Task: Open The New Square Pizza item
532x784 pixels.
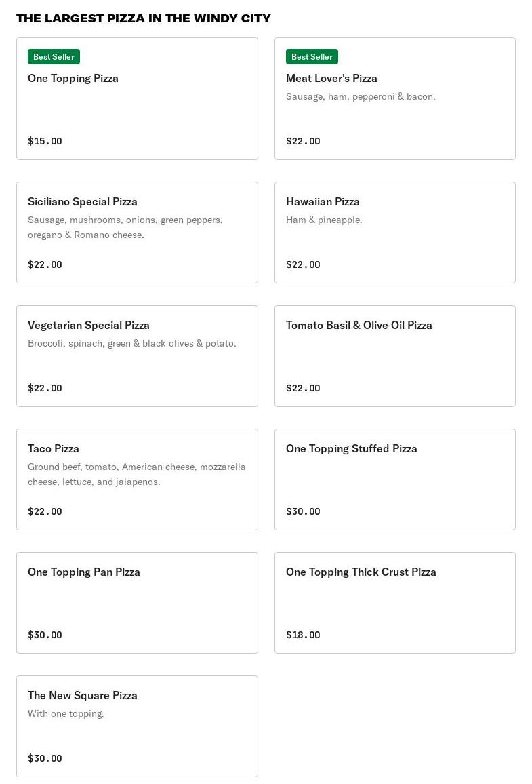Action: [137, 726]
